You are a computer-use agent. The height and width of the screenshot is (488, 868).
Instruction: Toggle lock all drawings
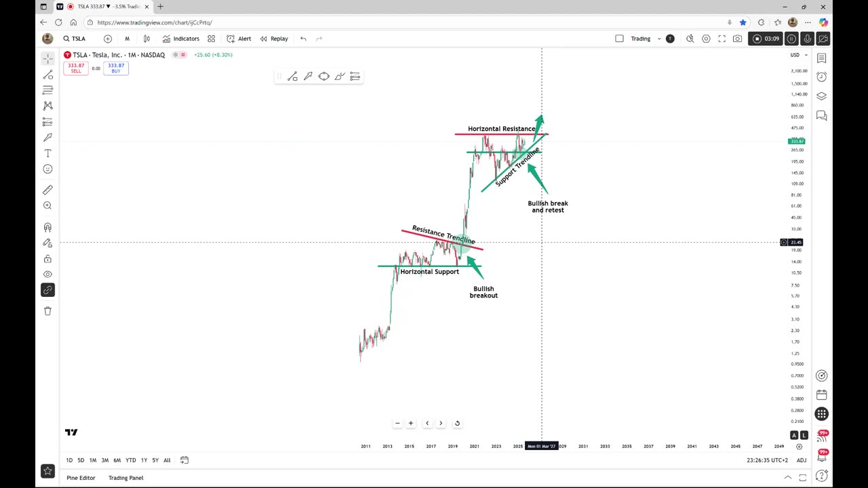[47, 259]
